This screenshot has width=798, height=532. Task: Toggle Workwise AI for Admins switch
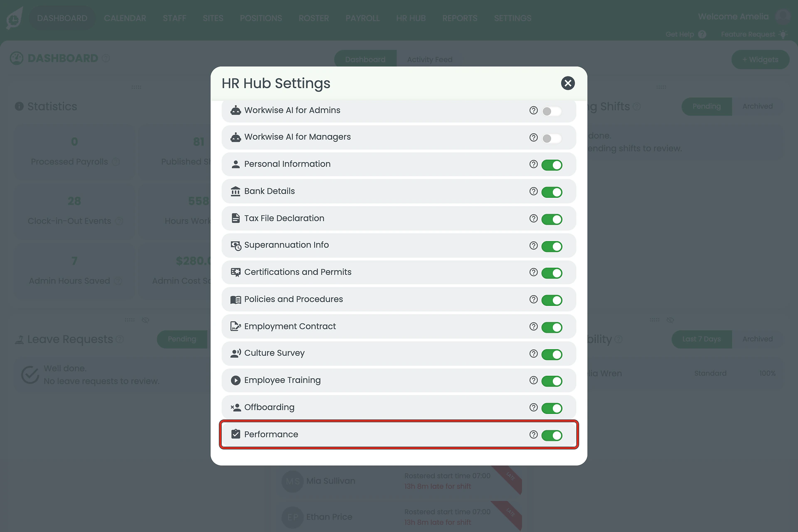[552, 111]
